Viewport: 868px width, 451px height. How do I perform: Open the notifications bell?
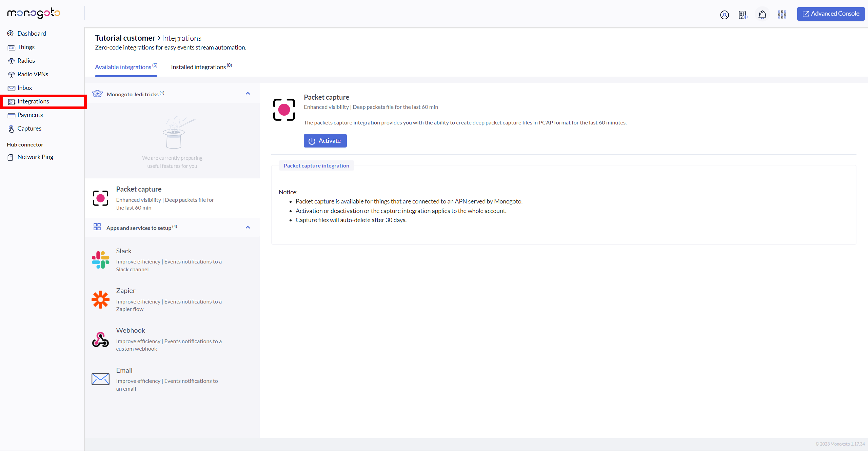pos(762,15)
